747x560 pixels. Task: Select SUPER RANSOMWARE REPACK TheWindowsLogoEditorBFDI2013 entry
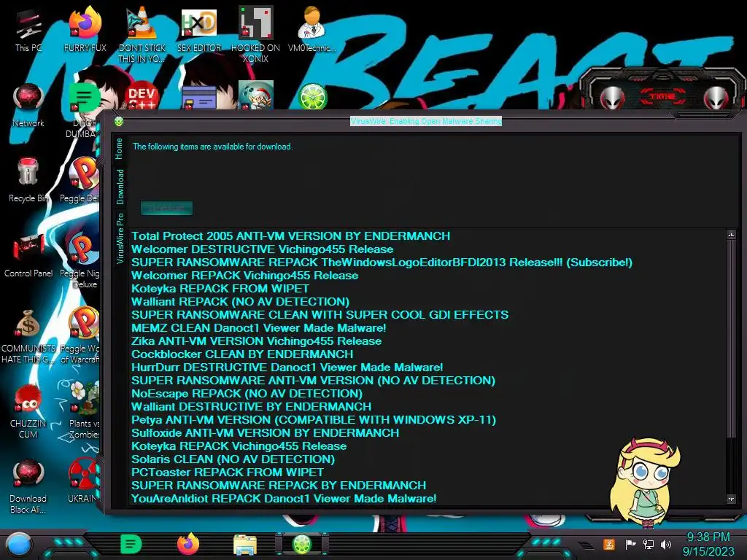(382, 262)
